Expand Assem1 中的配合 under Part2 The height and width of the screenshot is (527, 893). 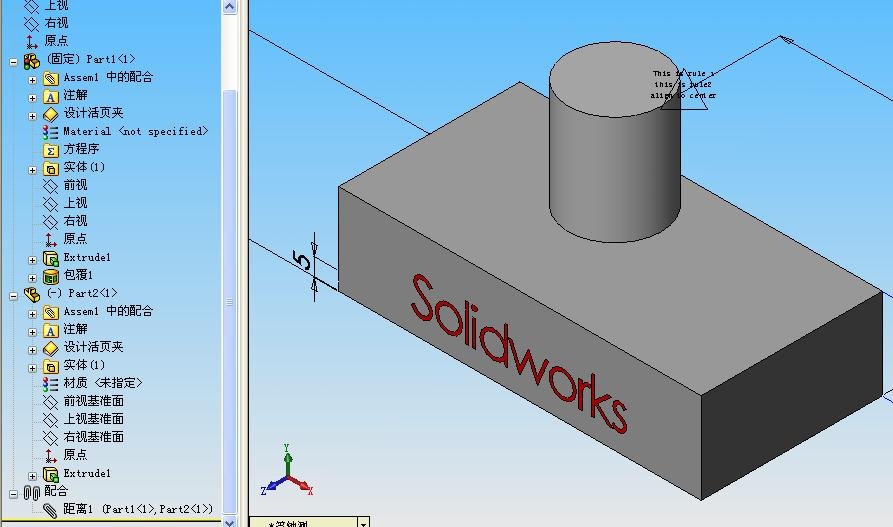tap(32, 314)
